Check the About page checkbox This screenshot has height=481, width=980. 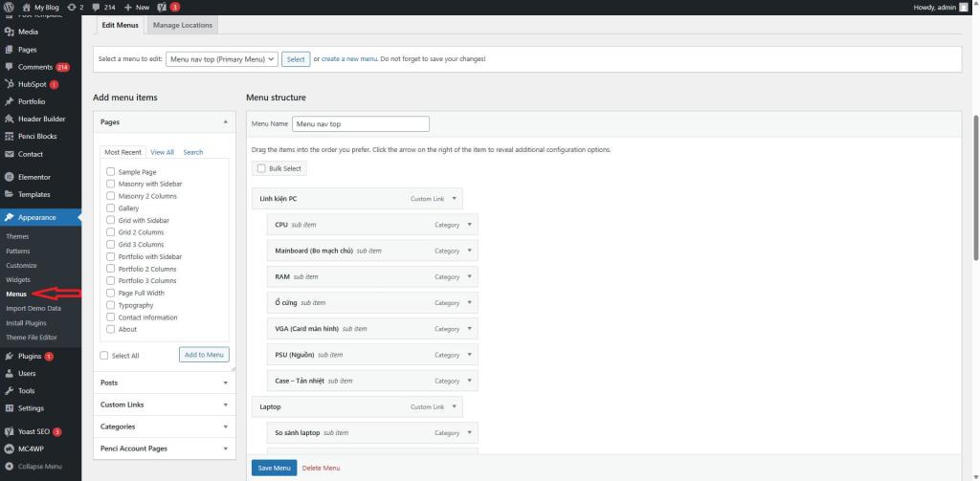[x=111, y=329]
